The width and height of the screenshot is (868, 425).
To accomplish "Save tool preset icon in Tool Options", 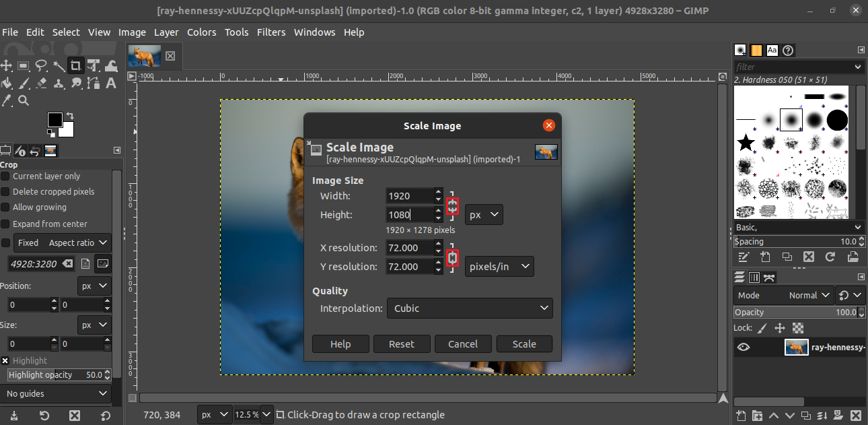I will [x=13, y=416].
